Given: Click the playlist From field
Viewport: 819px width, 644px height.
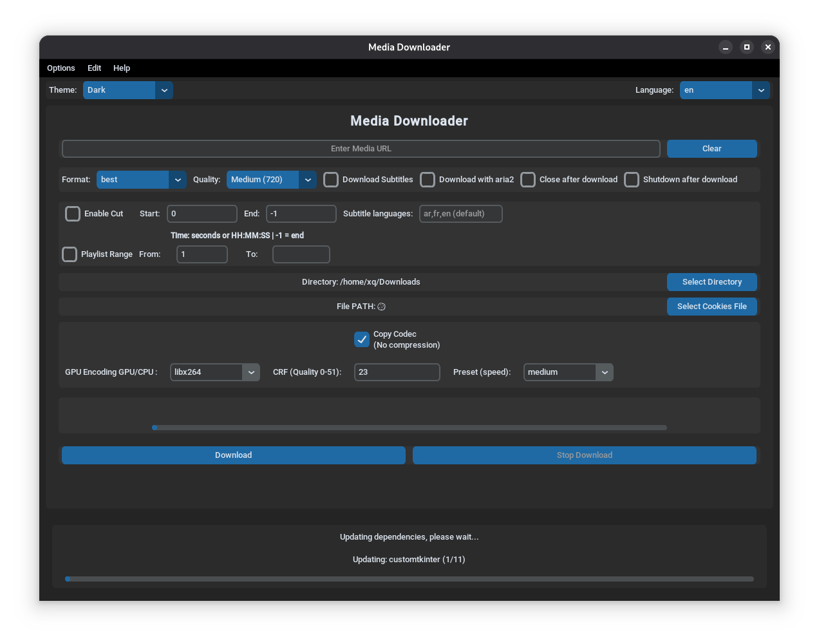Looking at the screenshot, I should point(202,254).
